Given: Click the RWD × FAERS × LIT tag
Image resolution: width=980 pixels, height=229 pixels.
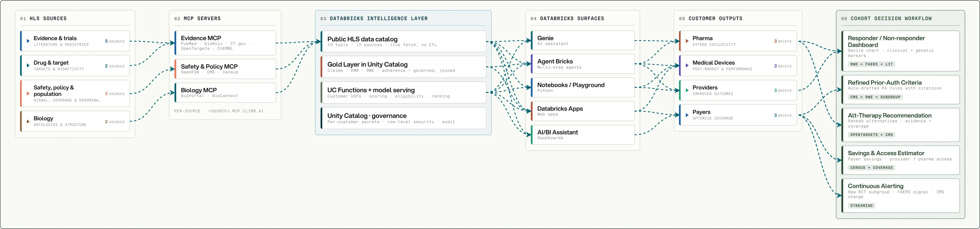Looking at the screenshot, I should [872, 64].
